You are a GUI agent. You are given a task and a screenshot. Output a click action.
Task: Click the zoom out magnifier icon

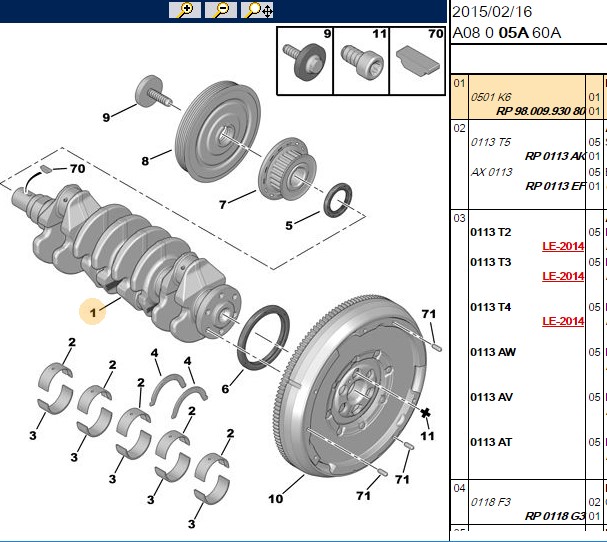coord(221,10)
